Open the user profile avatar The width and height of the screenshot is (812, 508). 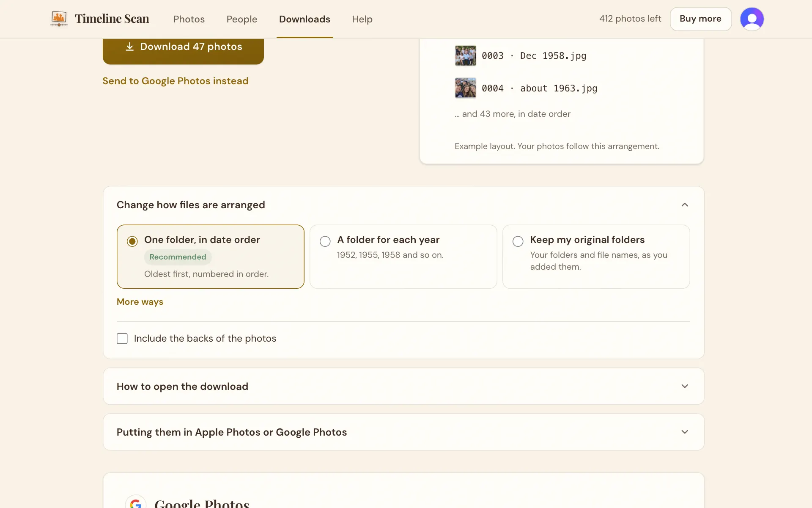pos(752,19)
